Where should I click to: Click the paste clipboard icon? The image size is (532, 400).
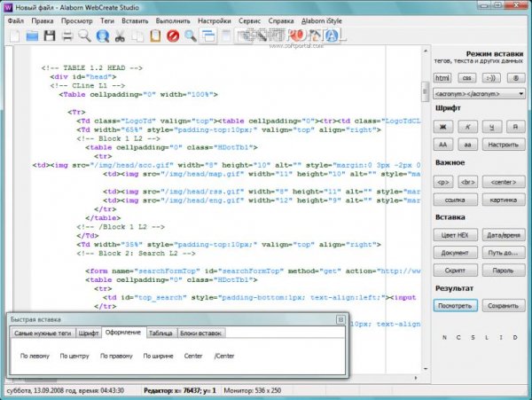[x=155, y=35]
